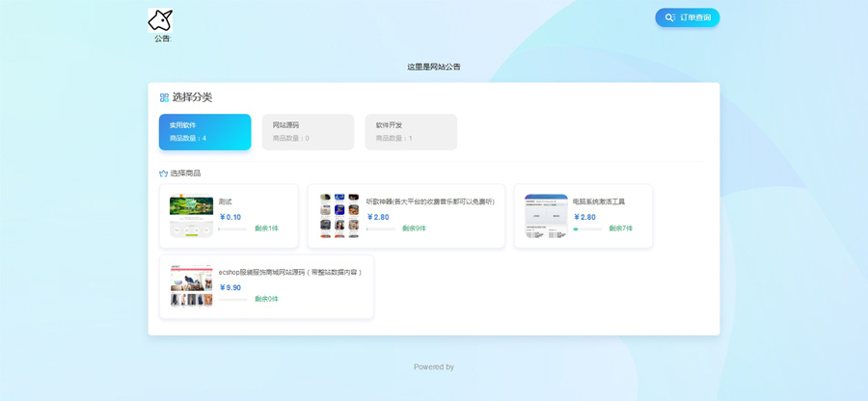Open the 听歌神器 product title link

[x=430, y=201]
